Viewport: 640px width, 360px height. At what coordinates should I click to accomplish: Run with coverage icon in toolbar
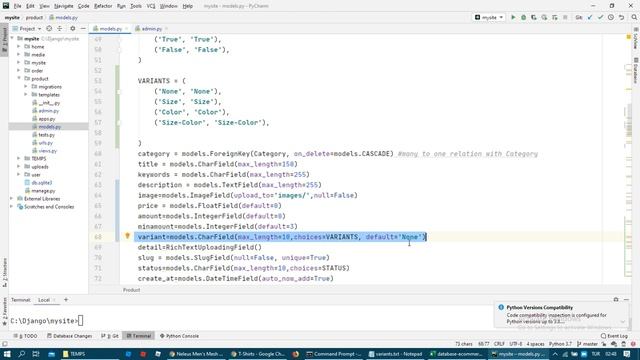[x=533, y=18]
